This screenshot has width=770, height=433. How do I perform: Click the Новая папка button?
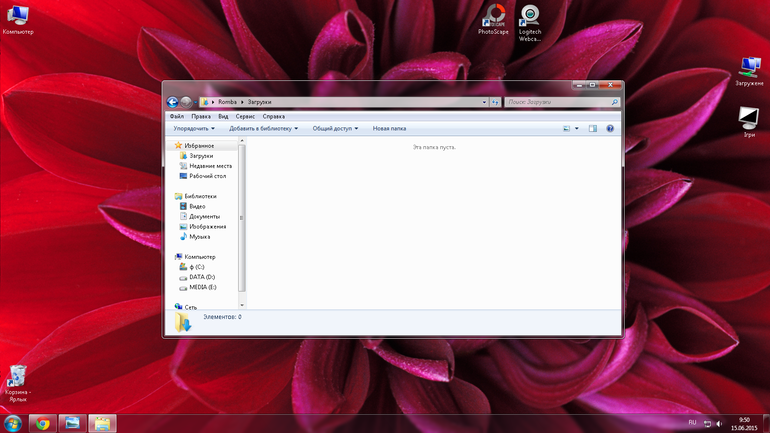click(x=389, y=129)
